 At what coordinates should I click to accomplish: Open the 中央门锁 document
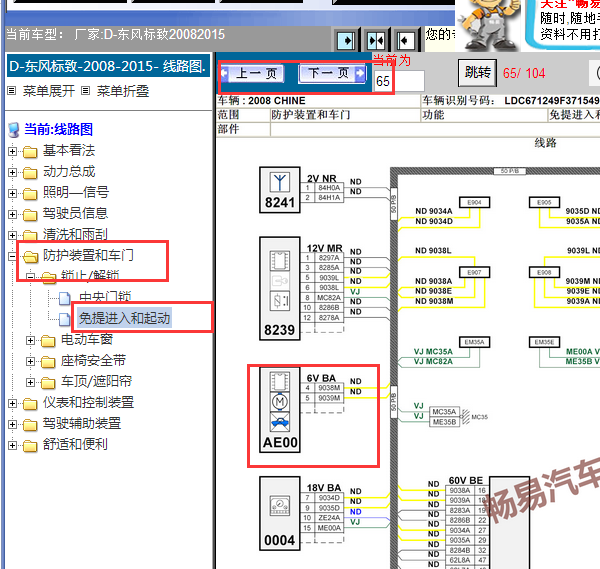[x=105, y=297]
